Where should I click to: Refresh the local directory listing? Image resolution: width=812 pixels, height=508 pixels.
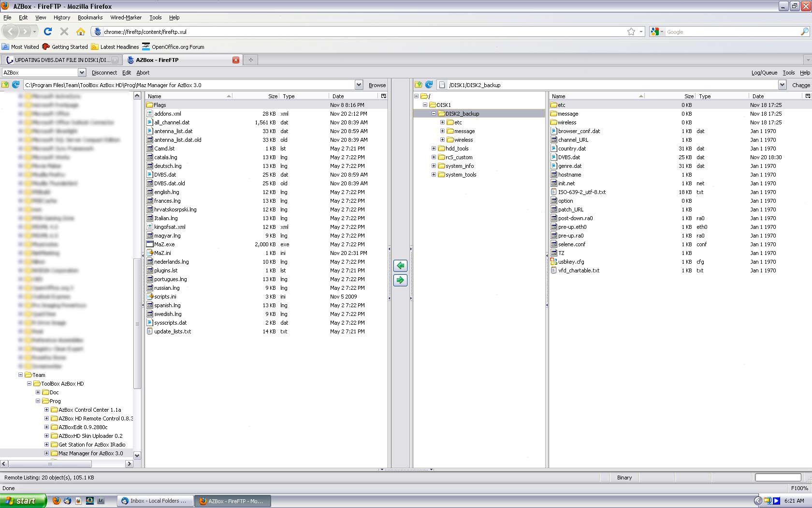(15, 85)
